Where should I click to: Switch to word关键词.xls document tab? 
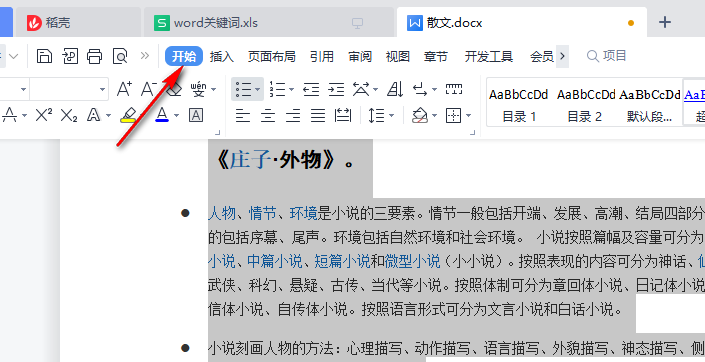tap(269, 22)
